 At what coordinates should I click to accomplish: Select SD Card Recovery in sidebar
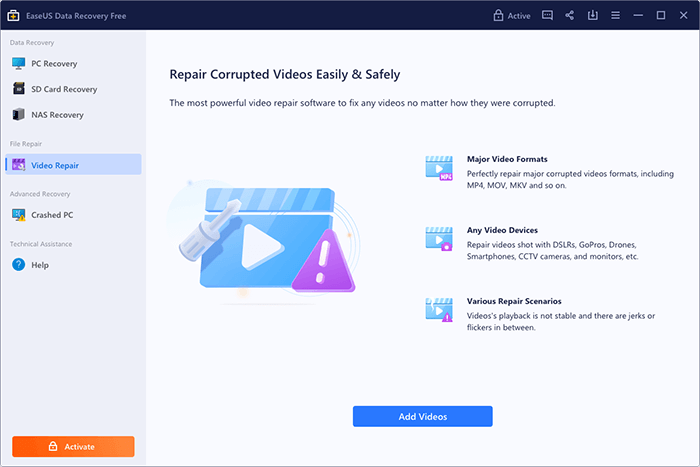[73, 89]
